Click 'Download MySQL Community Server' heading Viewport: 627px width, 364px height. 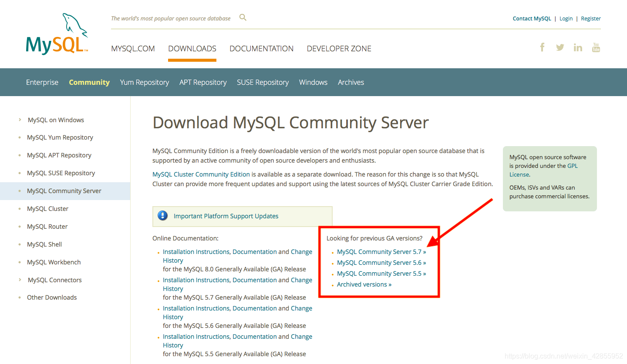point(290,123)
